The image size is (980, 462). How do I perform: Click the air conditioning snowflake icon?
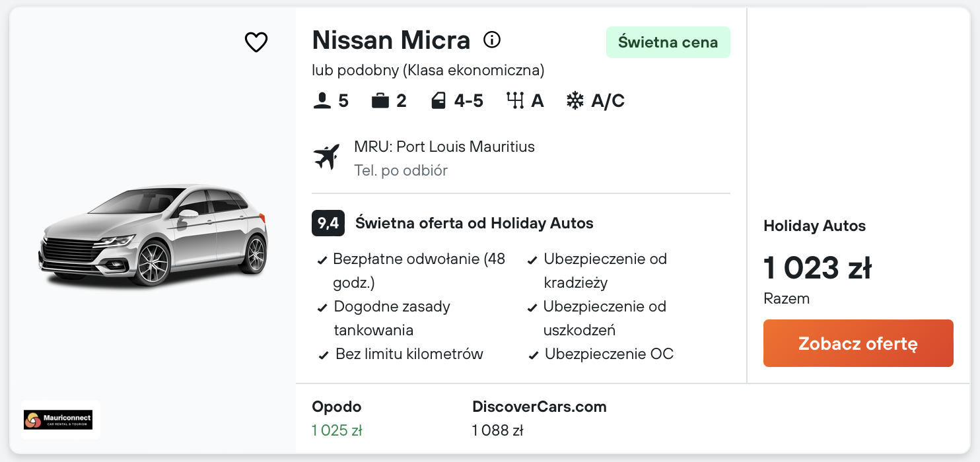pyautogui.click(x=575, y=101)
